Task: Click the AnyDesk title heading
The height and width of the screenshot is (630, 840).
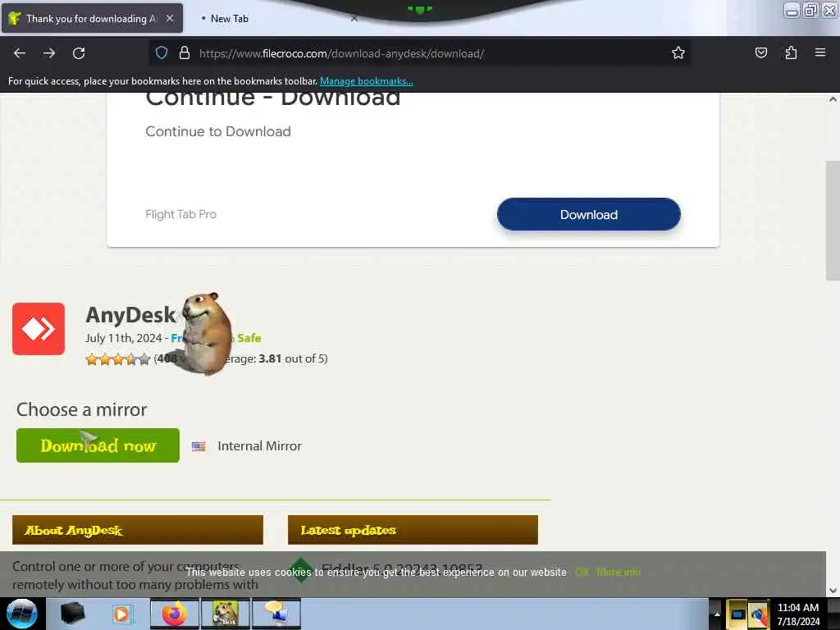Action: [x=130, y=314]
